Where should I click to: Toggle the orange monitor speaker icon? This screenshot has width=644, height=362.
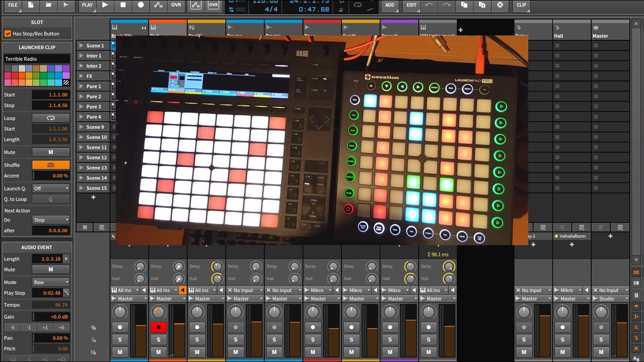click(182, 290)
